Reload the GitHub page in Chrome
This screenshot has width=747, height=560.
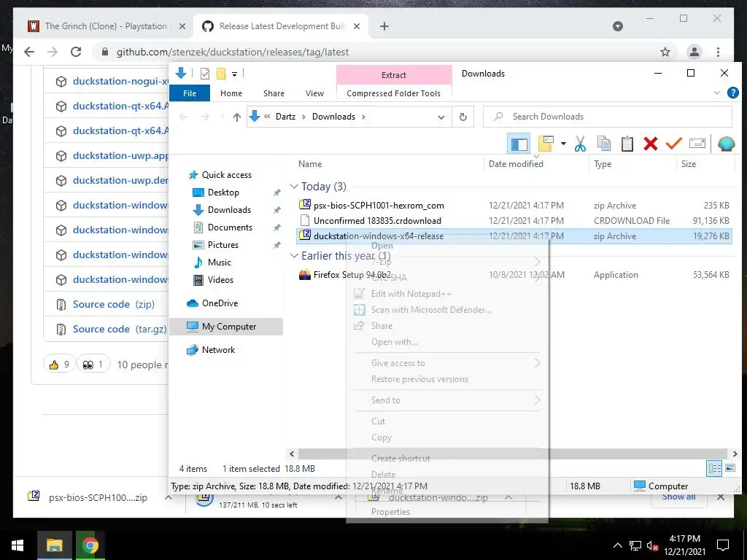tap(76, 52)
